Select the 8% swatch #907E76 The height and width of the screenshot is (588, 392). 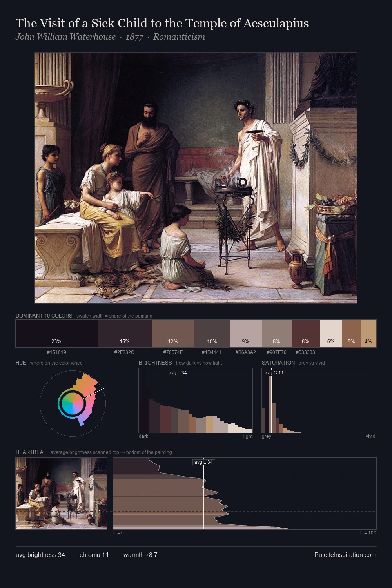click(277, 334)
